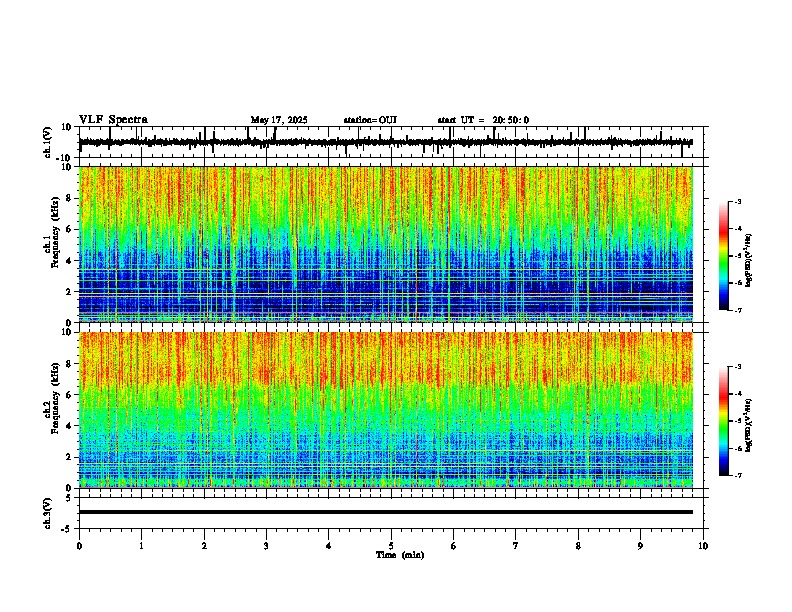Viewport: 792px width, 612px height.
Task: Click the "Time (min)" axis label
Action: [x=400, y=555]
